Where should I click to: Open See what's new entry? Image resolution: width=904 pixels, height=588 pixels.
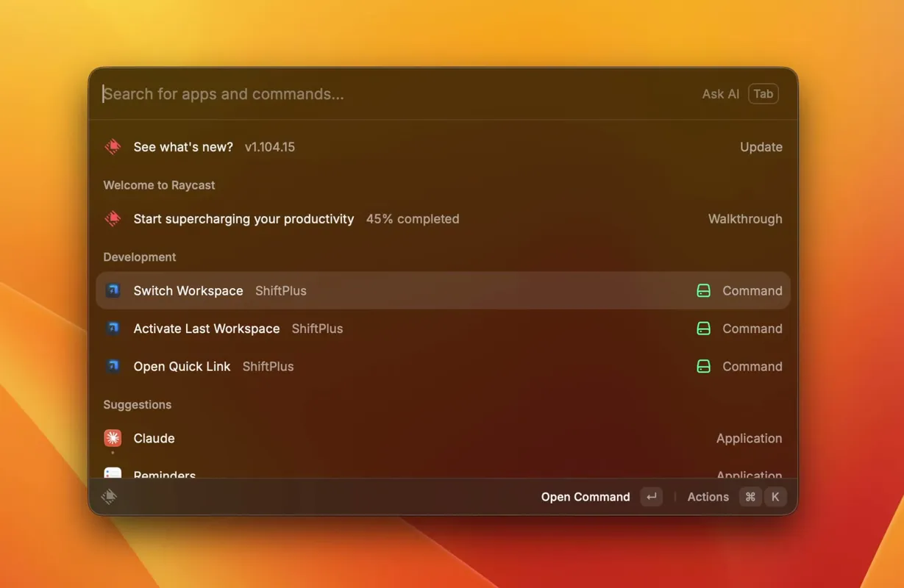[x=443, y=147]
